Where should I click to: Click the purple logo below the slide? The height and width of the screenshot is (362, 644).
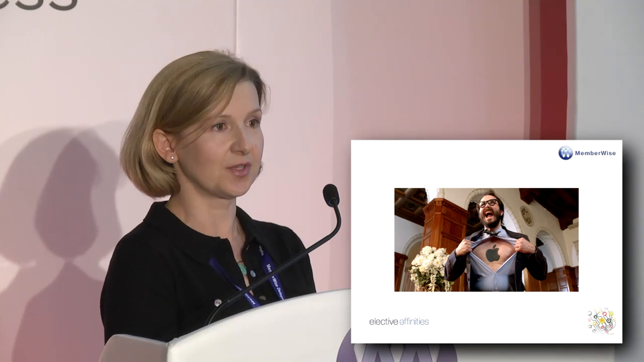click(x=397, y=354)
